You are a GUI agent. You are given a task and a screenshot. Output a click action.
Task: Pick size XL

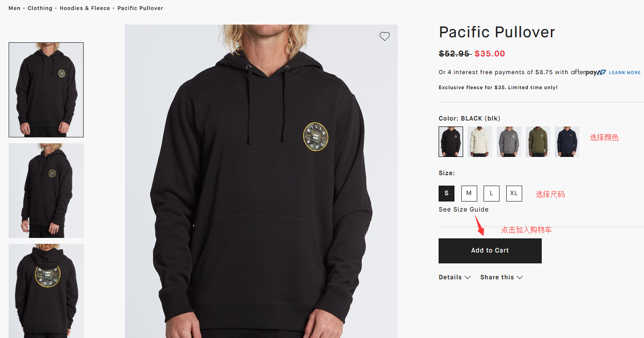514,193
